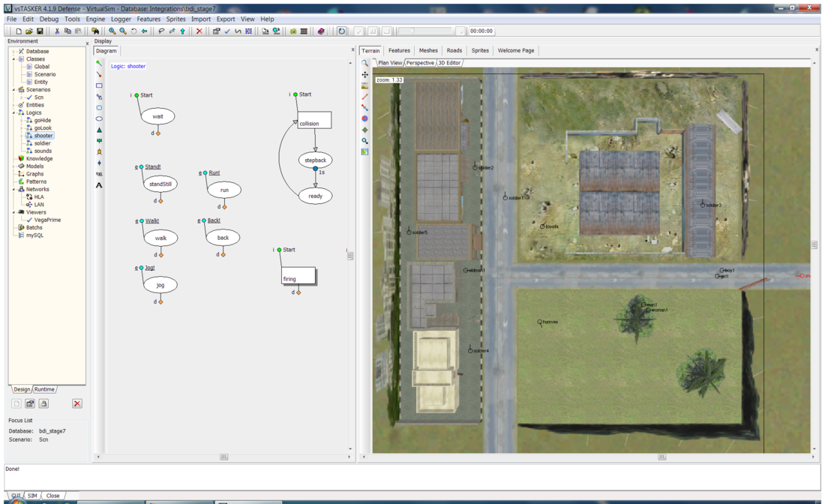This screenshot has width=825, height=504.
Task: Select the text 'A' tool in diagram palette
Action: coord(99,185)
